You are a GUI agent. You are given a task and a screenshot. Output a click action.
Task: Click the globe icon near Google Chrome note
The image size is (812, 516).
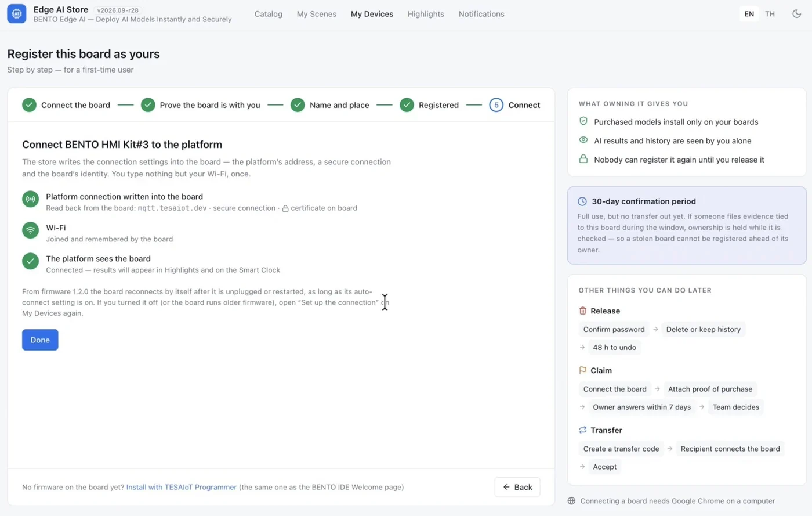(572, 501)
